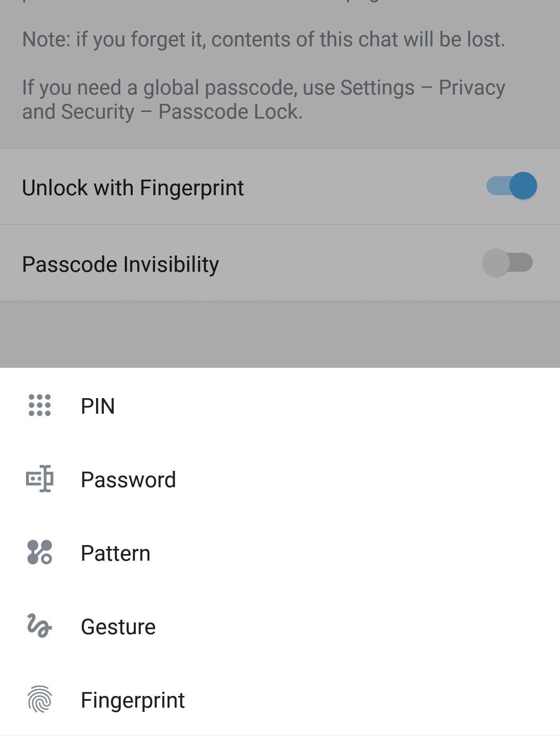This screenshot has height=736, width=560.
Task: Tap the note about forgetting the passcode
Action: click(x=264, y=39)
